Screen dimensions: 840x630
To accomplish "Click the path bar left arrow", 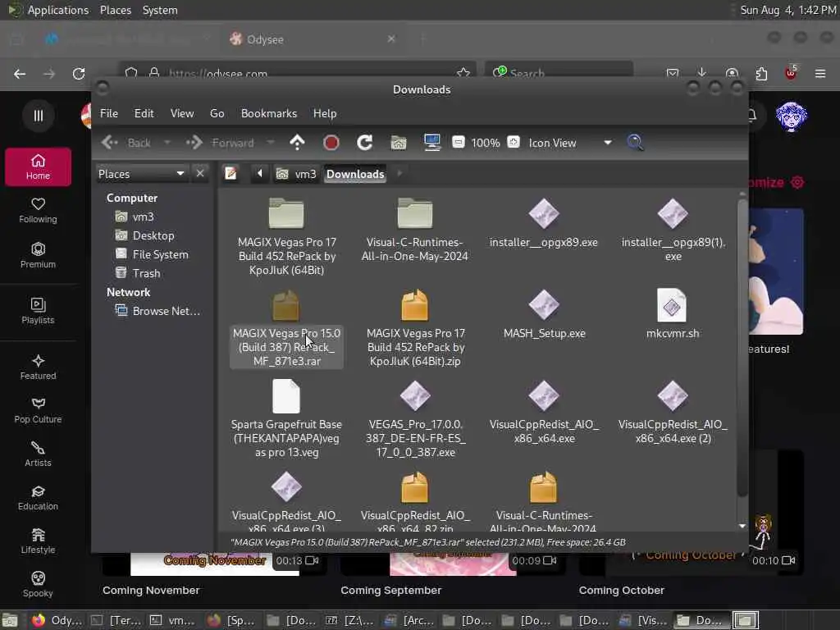I will pyautogui.click(x=260, y=174).
